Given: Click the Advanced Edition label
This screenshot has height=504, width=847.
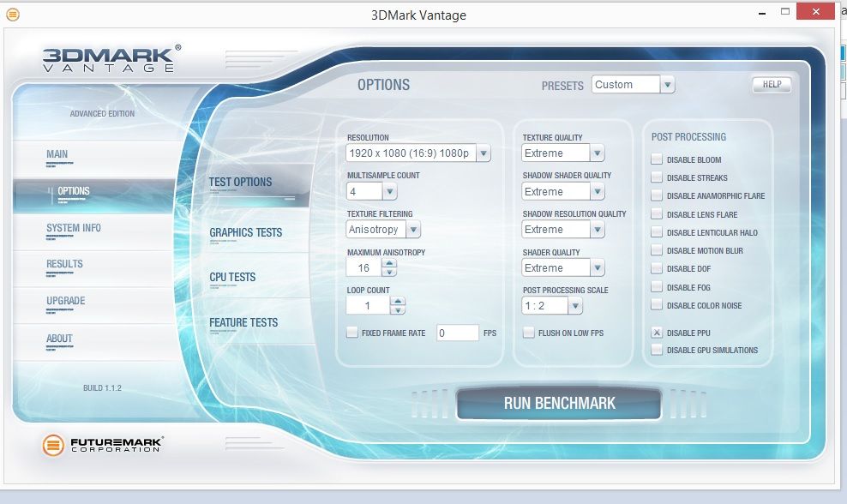Looking at the screenshot, I should [102, 113].
